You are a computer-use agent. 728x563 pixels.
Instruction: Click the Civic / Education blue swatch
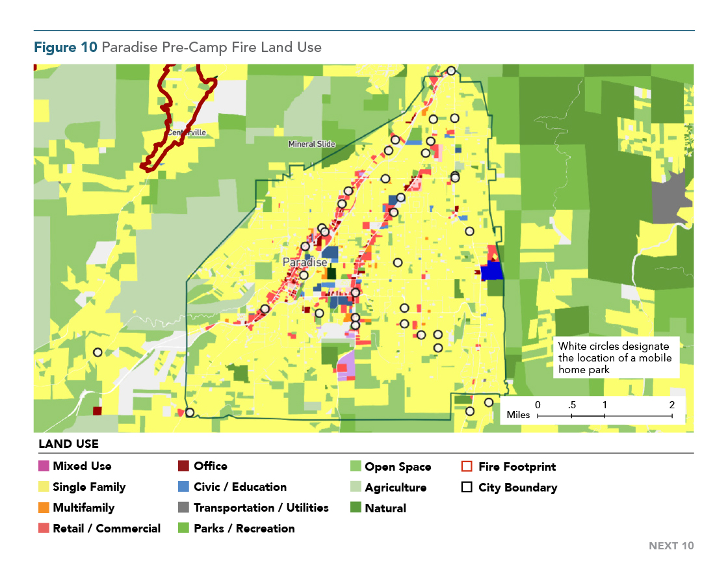(x=183, y=487)
